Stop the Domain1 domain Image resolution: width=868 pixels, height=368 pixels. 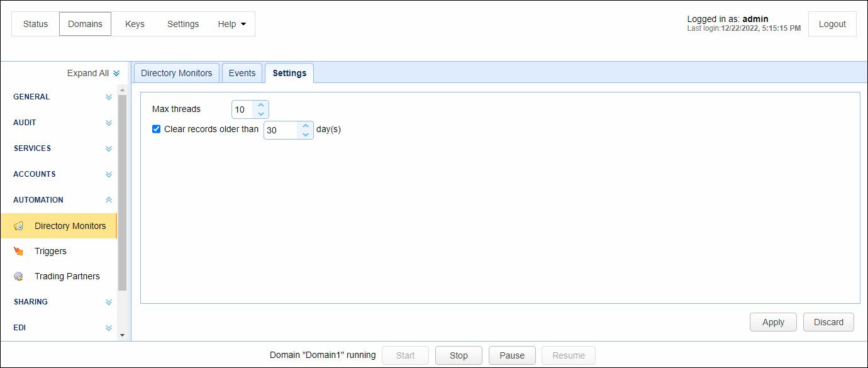tap(459, 355)
